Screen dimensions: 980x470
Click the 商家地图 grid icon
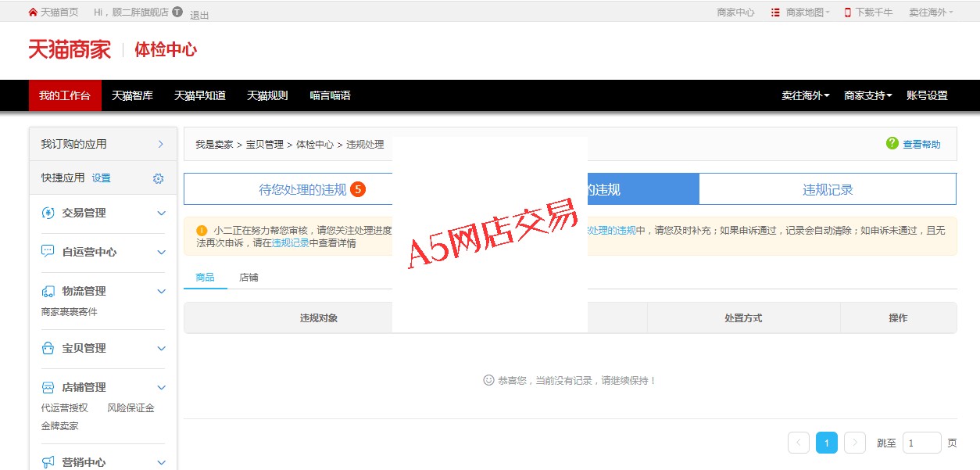pyautogui.click(x=775, y=13)
